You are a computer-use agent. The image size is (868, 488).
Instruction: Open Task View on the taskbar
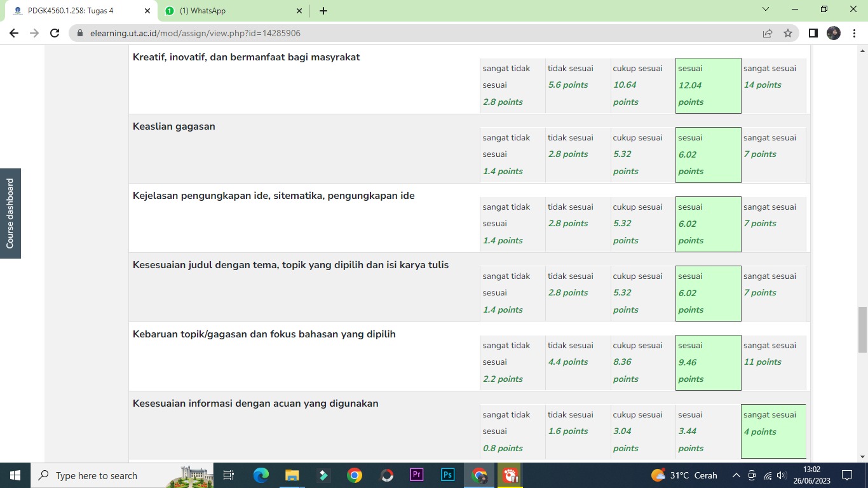point(229,475)
